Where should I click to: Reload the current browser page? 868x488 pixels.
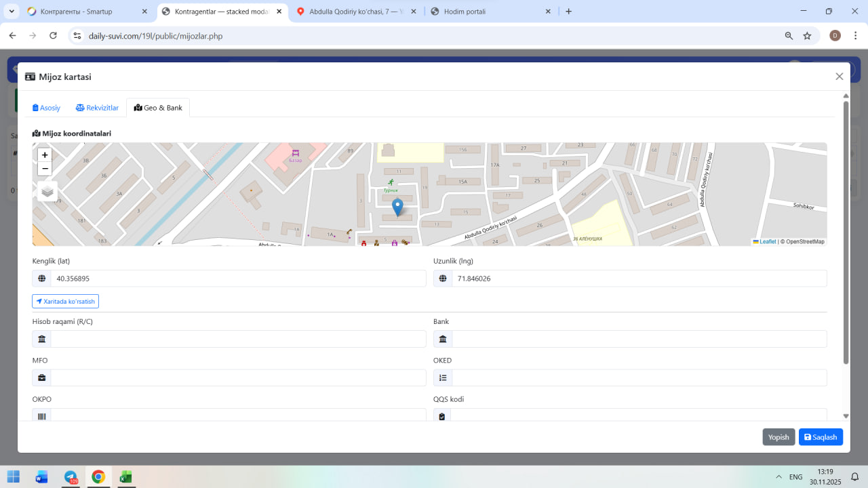point(53,36)
